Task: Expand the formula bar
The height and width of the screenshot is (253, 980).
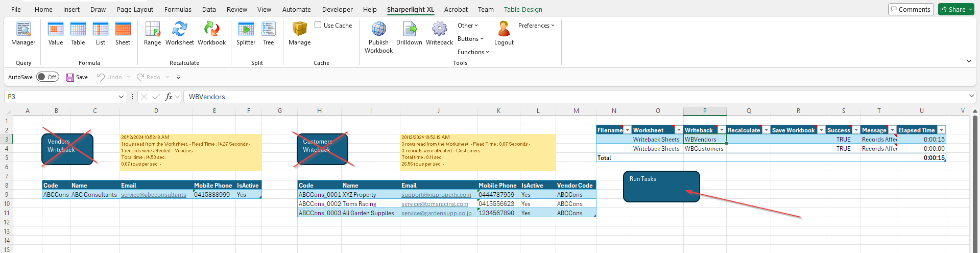Action: point(971,96)
